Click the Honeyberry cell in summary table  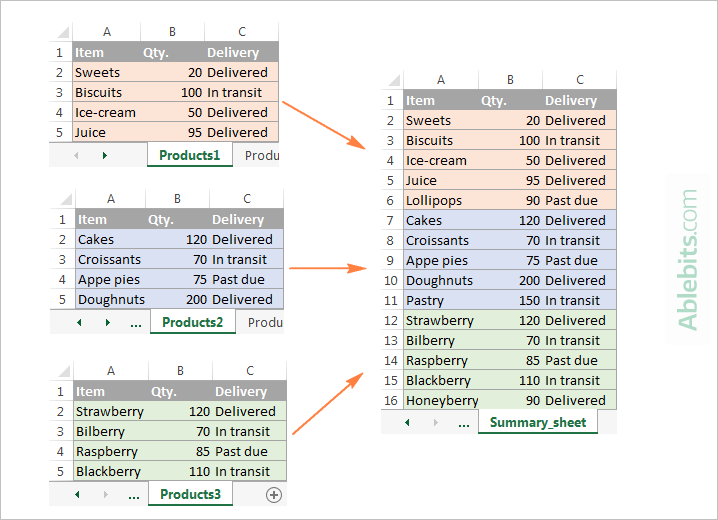click(441, 400)
